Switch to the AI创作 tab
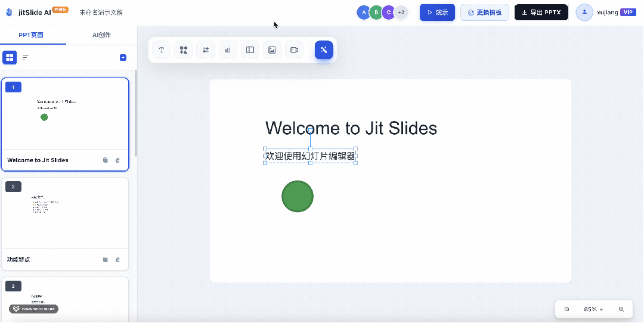This screenshot has width=644, height=323. [101, 35]
